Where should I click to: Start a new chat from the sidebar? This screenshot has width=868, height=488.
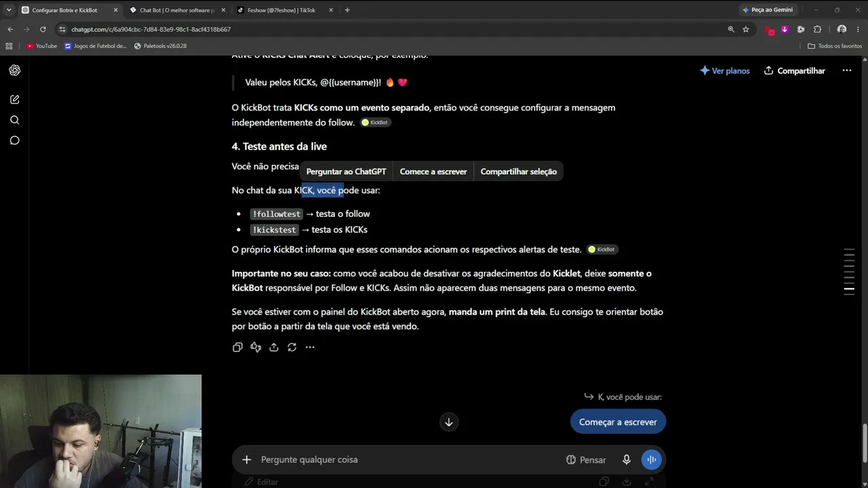coord(15,100)
